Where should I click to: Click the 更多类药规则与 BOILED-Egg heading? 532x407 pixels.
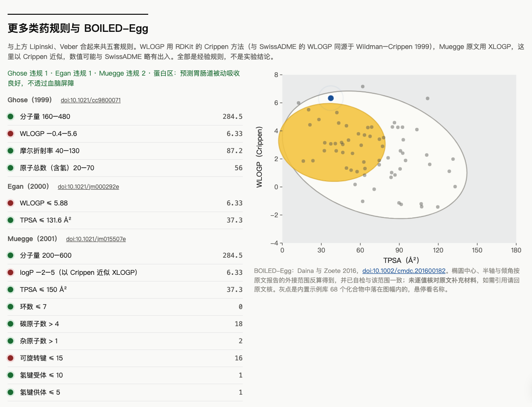pos(78,28)
